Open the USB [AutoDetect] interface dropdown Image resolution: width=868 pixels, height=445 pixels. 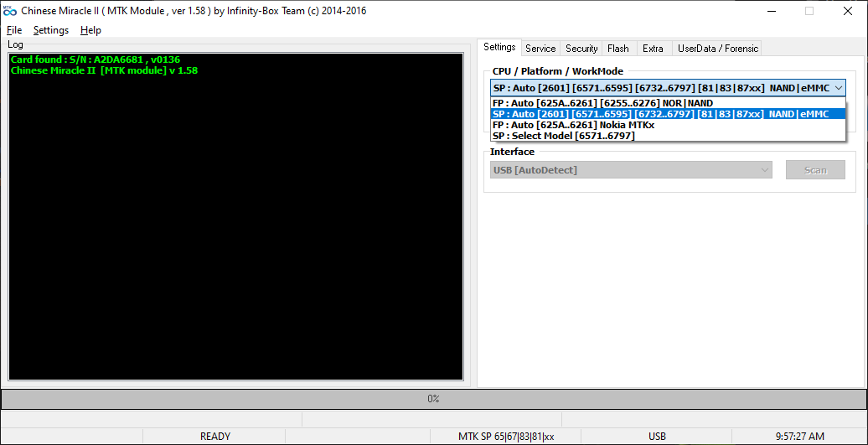[631, 170]
